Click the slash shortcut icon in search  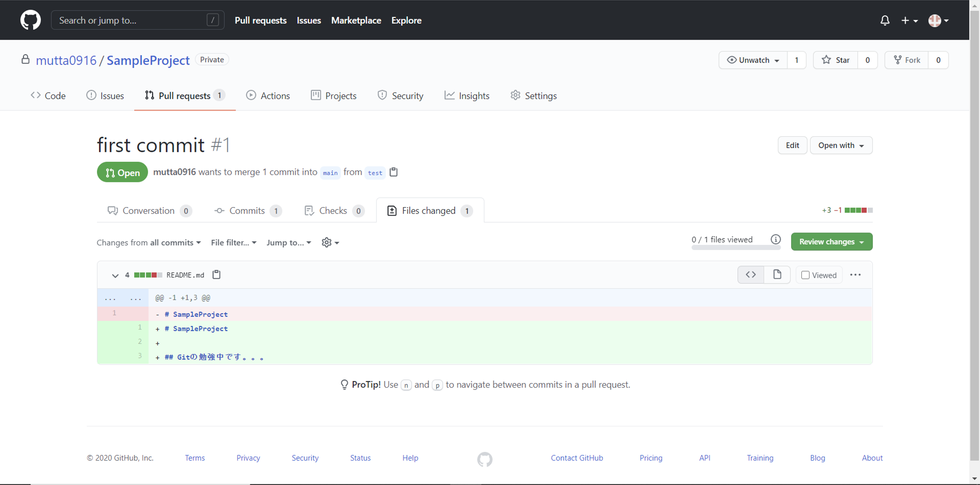click(213, 20)
